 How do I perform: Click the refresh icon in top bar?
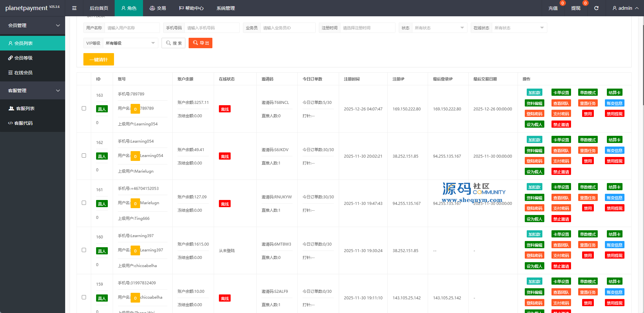coord(596,8)
